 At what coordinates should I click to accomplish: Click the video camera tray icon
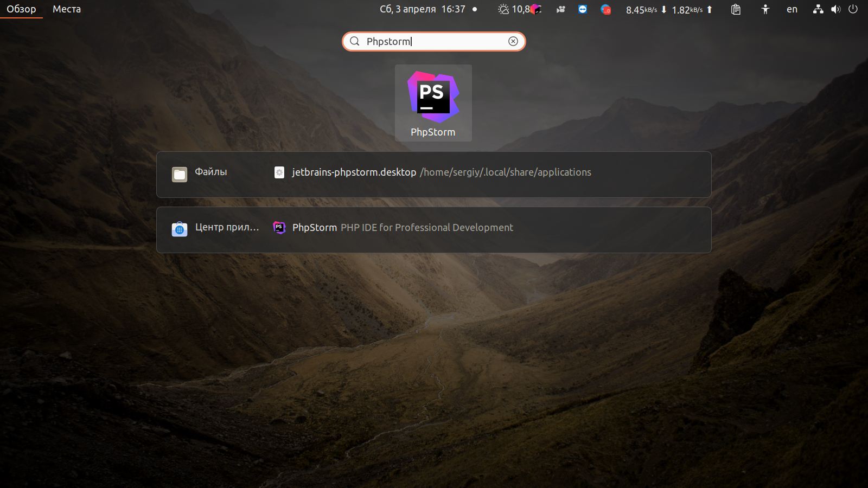(561, 9)
